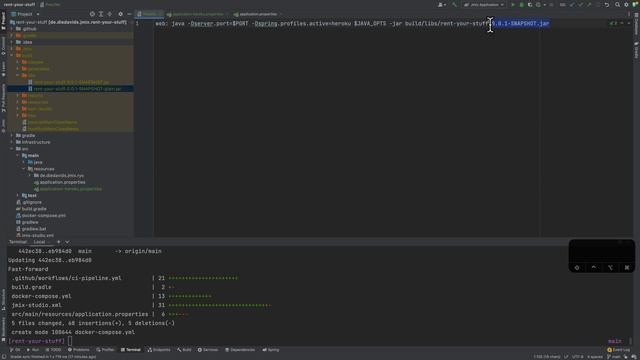640x360 pixels.
Task: Click the Debug bug icon in toolbar
Action: pyautogui.click(x=522, y=5)
